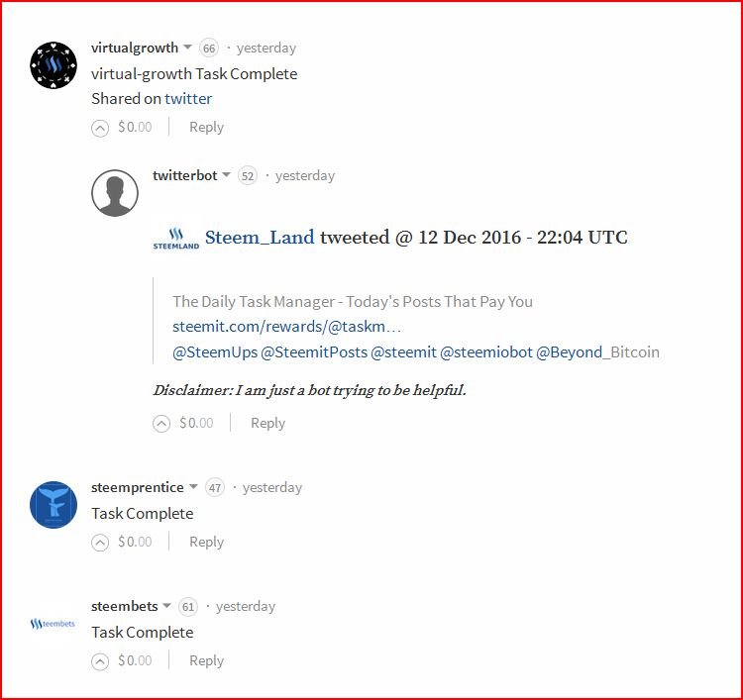Open the Steem_Land tweet author link

point(260,237)
